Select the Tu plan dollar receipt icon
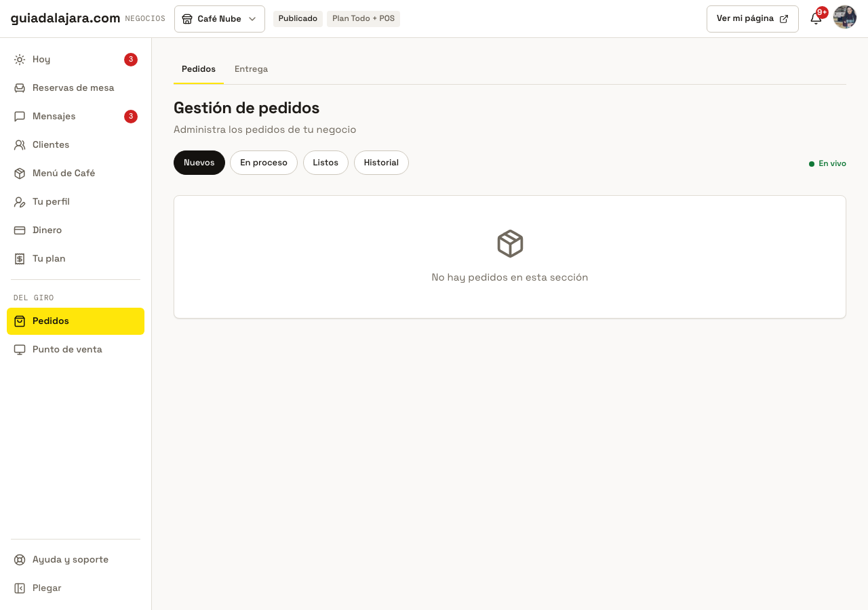This screenshot has width=868, height=610. pyautogui.click(x=20, y=259)
